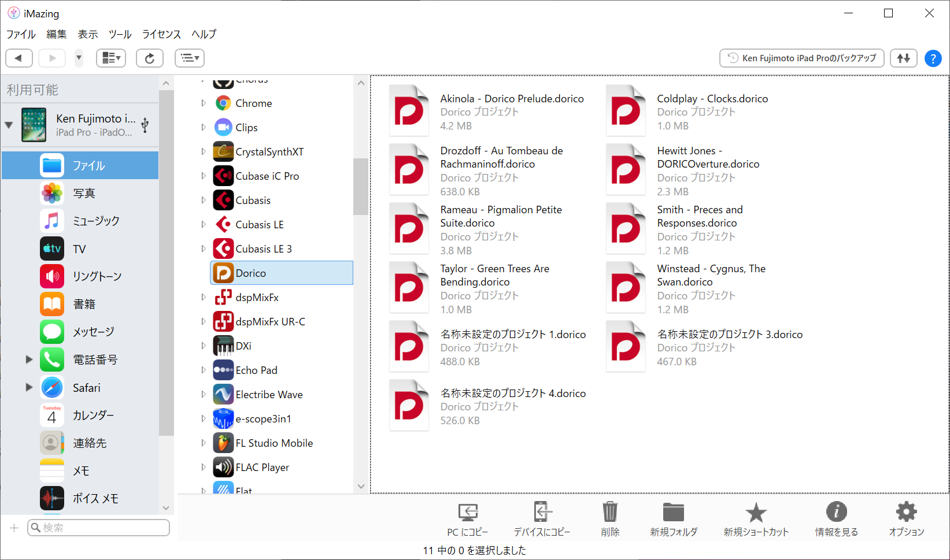Click Ken Fujimoto iPad Pro backup button
The width and height of the screenshot is (950, 560).
(x=802, y=58)
